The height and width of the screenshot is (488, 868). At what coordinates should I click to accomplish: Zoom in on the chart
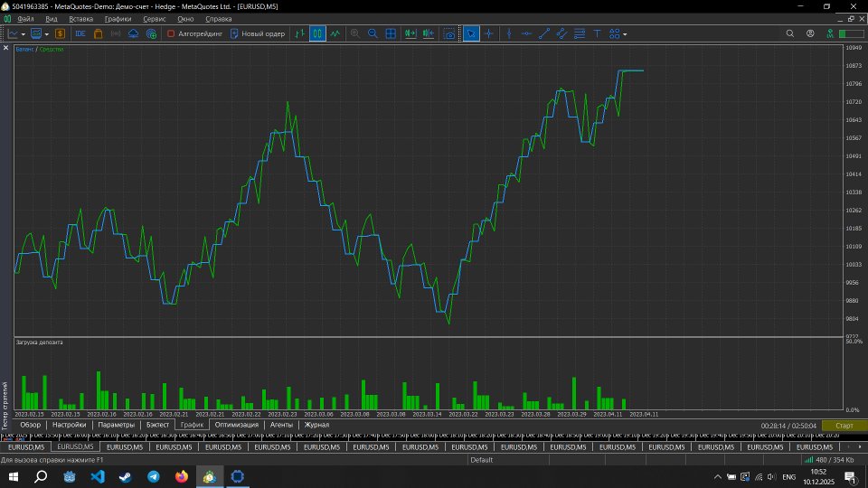pos(354,33)
